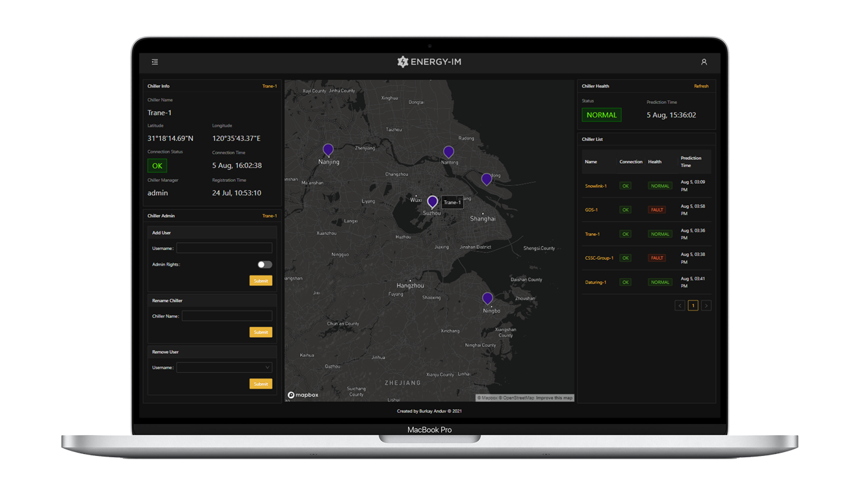This screenshot has width=859, height=504.
Task: Select the Nanjing map pin
Action: click(x=328, y=150)
